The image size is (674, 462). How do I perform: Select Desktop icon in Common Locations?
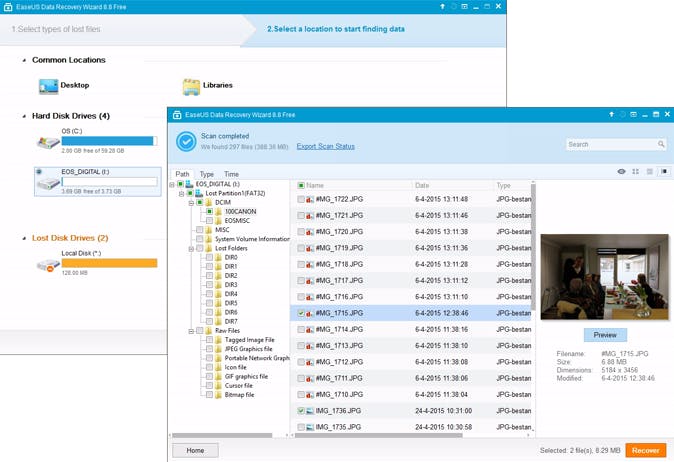coord(48,86)
